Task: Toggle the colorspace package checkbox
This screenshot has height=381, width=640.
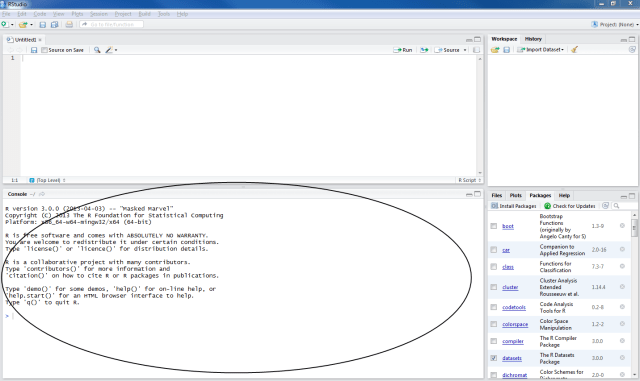Action: click(493, 324)
